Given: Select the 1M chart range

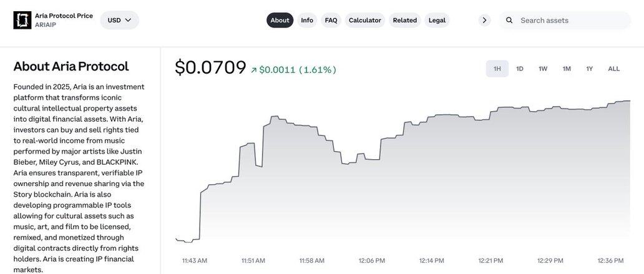Looking at the screenshot, I should (x=567, y=69).
